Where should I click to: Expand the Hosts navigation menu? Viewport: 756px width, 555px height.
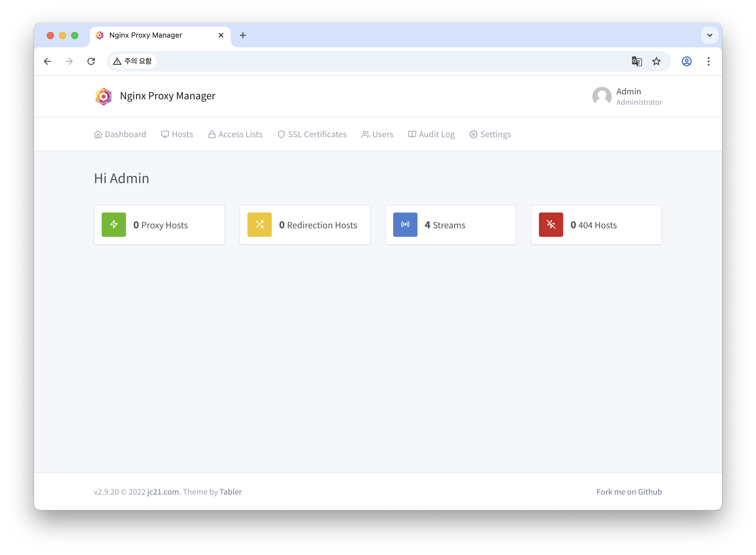point(177,134)
